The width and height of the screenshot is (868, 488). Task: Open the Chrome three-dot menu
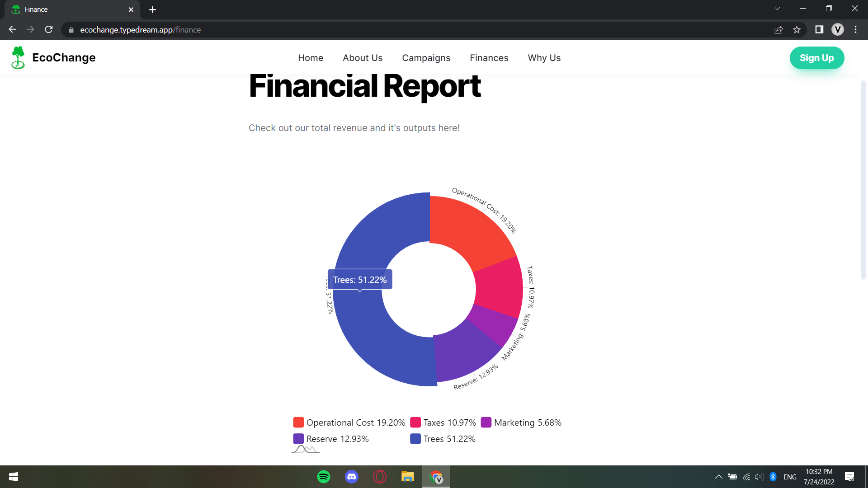(x=855, y=30)
